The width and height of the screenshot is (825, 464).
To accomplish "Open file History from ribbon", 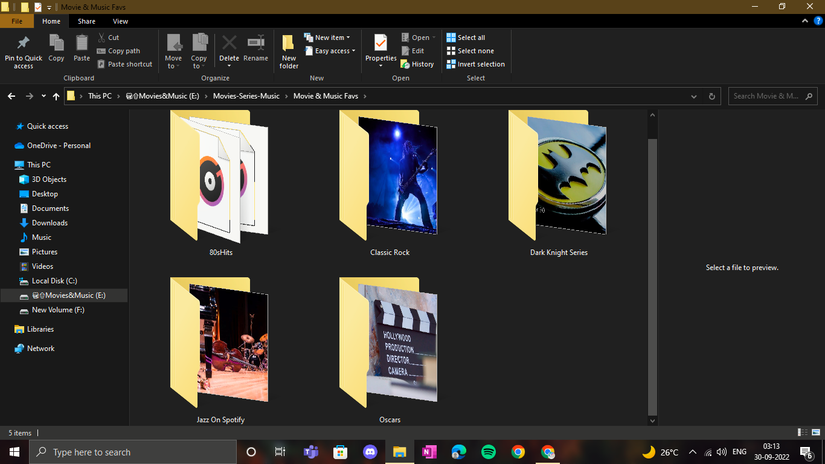I will (417, 64).
